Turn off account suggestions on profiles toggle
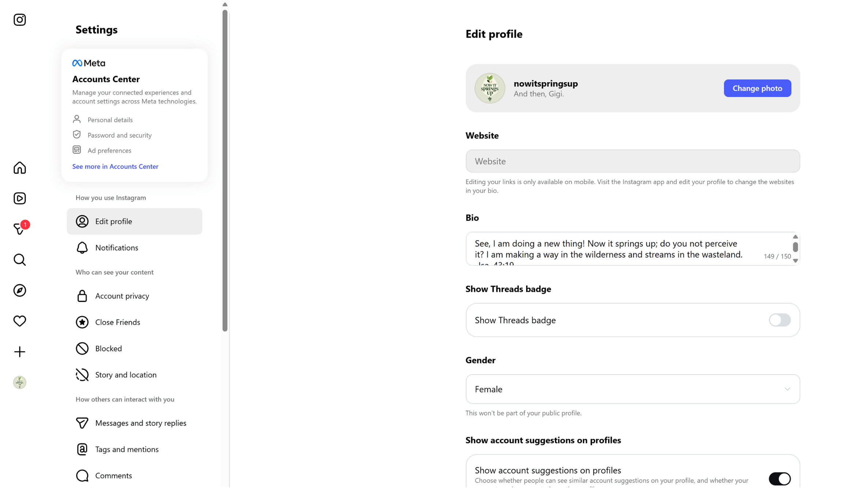 (779, 479)
